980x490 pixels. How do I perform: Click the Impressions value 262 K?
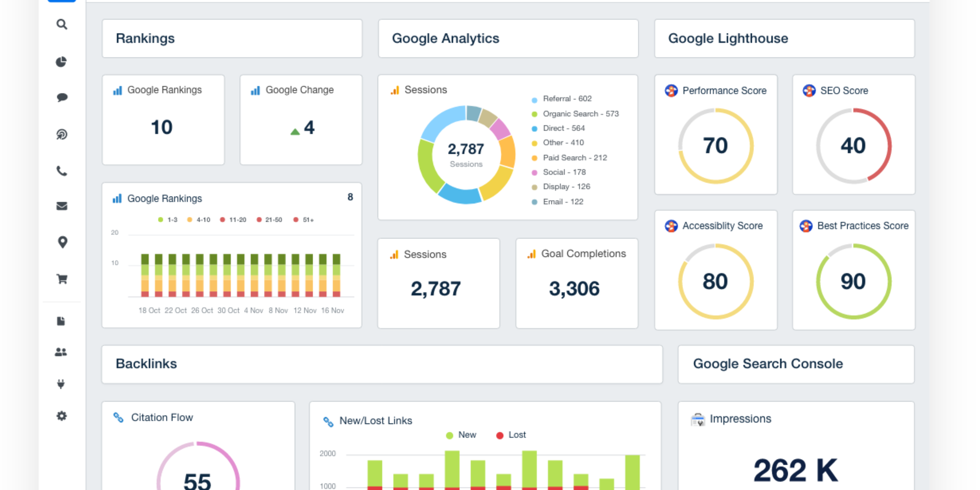tap(796, 471)
